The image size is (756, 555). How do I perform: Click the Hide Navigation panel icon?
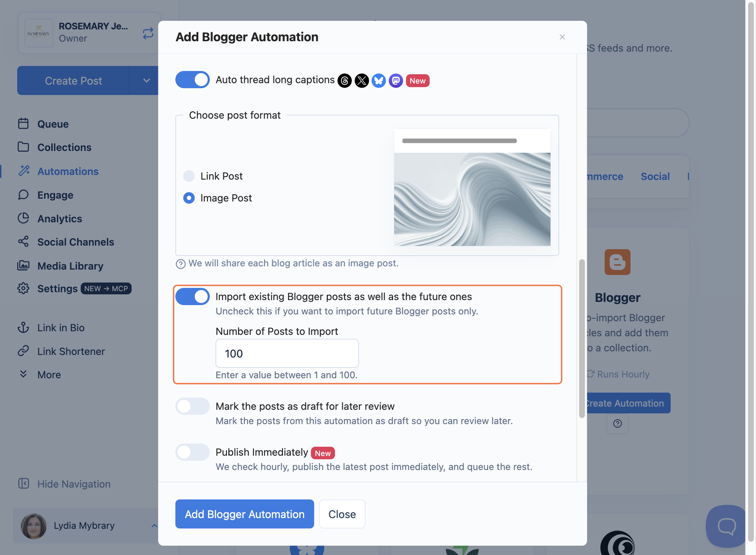(x=24, y=484)
